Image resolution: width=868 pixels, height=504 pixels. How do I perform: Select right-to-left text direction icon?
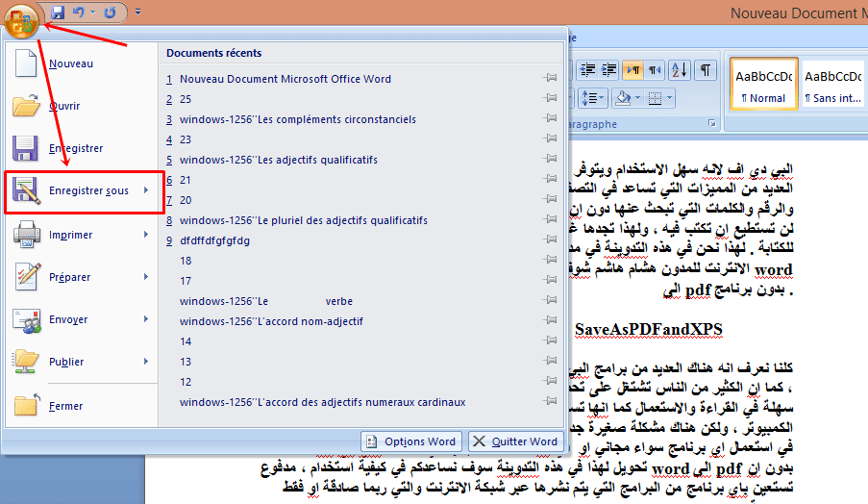[x=655, y=70]
